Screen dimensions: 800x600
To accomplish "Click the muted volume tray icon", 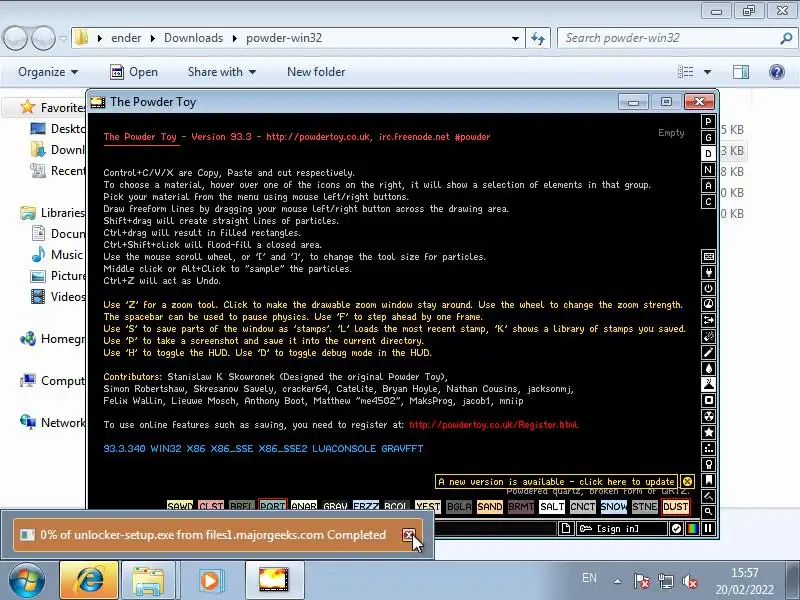I will click(x=689, y=581).
